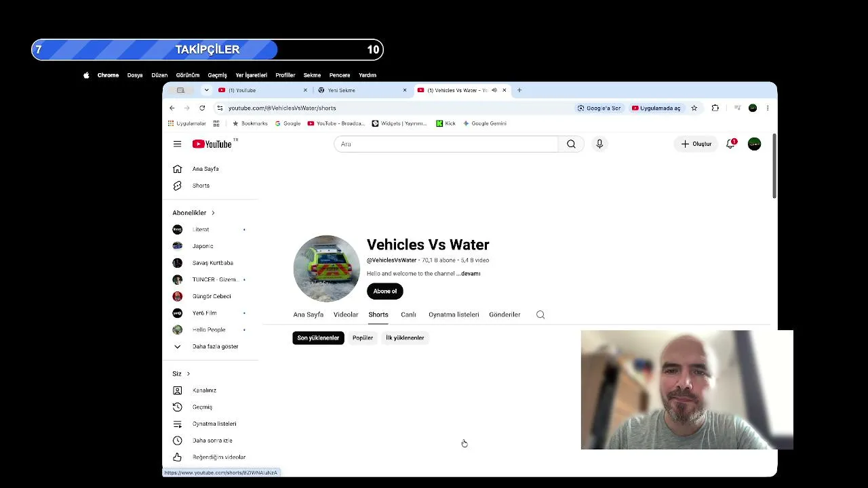Open the YouTube guide hamburger menu
The image size is (868, 488).
tap(177, 144)
